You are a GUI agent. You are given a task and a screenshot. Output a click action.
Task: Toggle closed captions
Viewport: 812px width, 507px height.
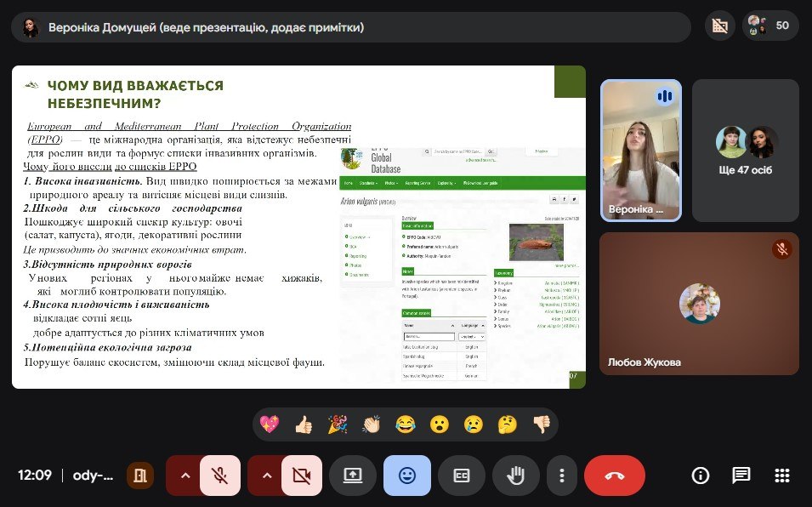click(462, 476)
